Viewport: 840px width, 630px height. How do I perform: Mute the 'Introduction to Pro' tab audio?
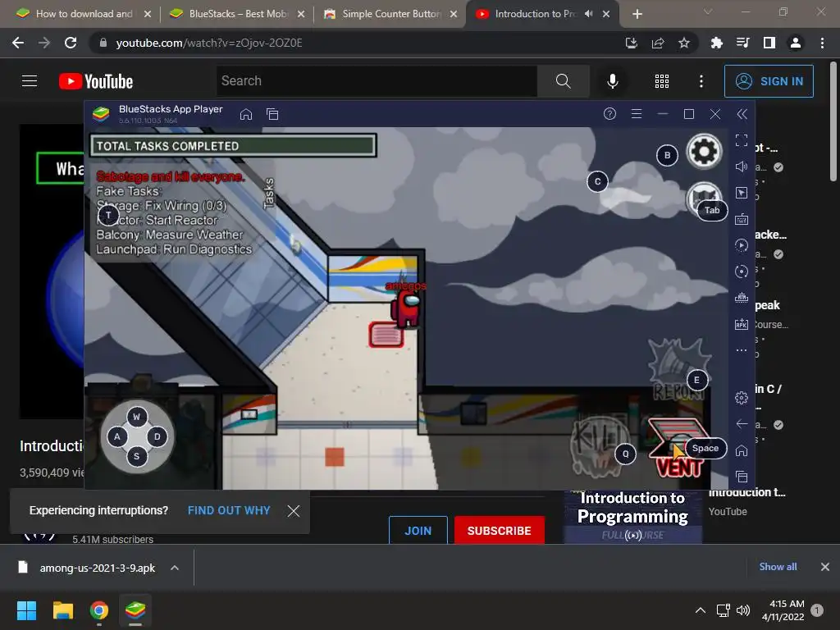(589, 14)
